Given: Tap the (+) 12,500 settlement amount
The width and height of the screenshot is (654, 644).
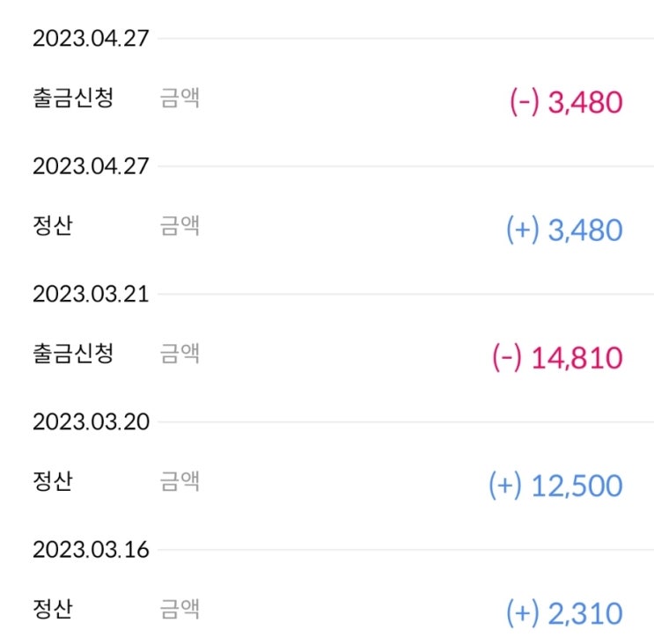Looking at the screenshot, I should [555, 486].
